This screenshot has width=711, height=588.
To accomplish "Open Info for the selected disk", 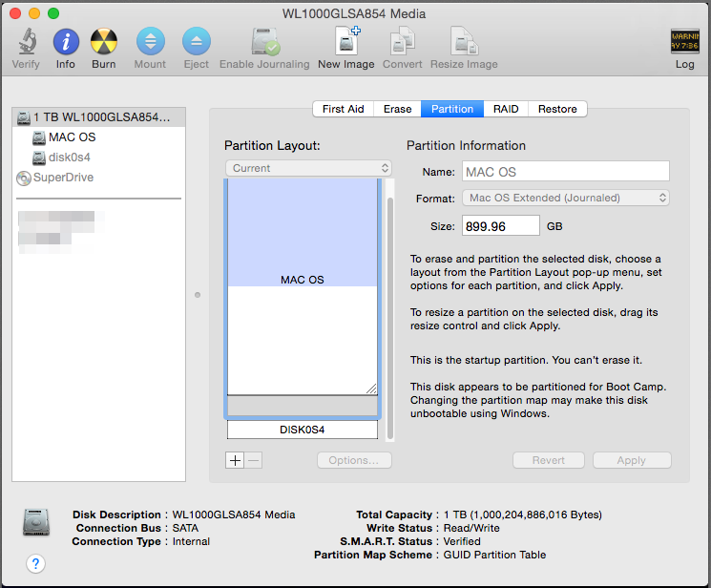I will (x=65, y=42).
